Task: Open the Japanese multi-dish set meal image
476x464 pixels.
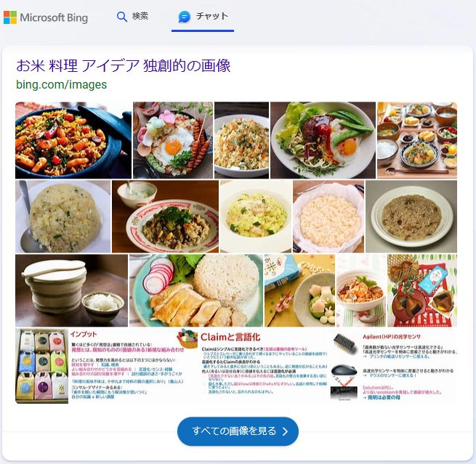Action: (417, 140)
